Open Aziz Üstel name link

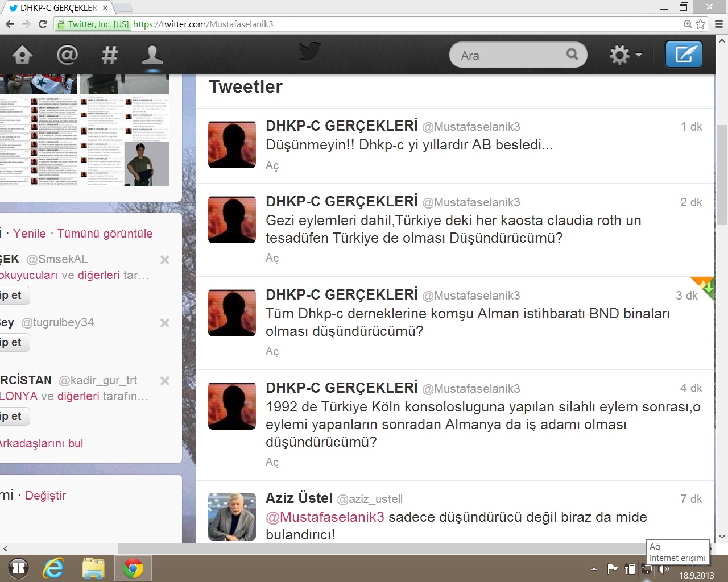pyautogui.click(x=299, y=498)
